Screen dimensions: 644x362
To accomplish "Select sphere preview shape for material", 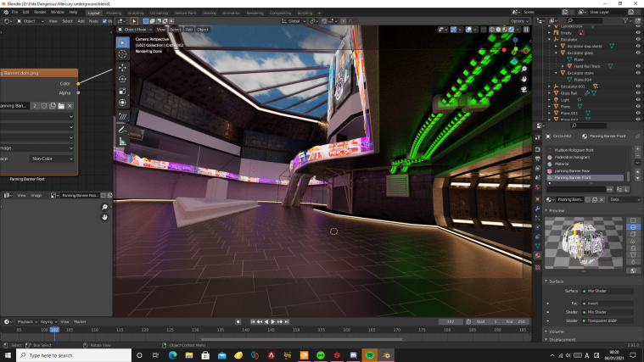I will pyautogui.click(x=633, y=227).
